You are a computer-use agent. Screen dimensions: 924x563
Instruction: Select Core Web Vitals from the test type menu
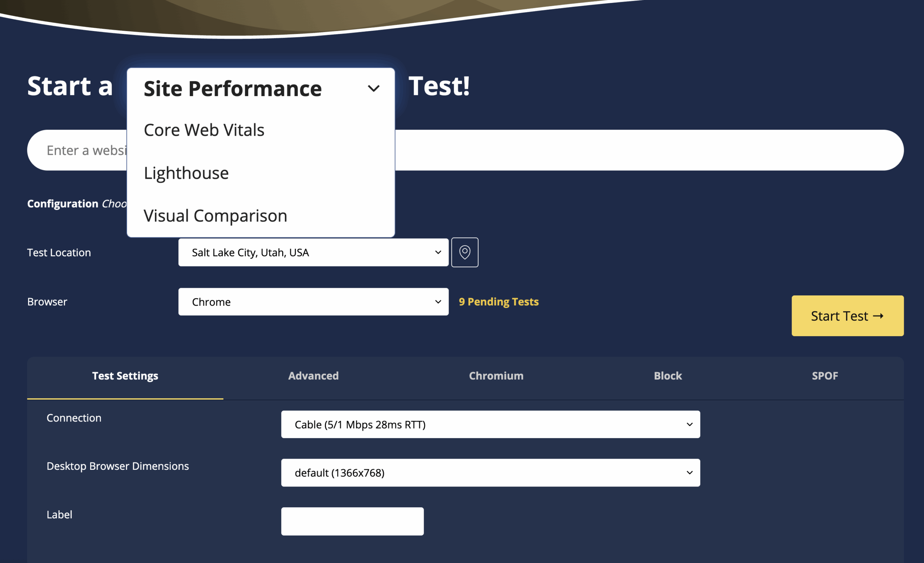click(204, 130)
